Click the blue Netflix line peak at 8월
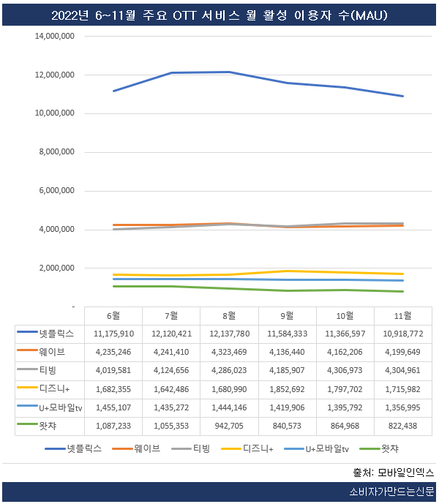This screenshot has width=439, height=504. click(229, 72)
